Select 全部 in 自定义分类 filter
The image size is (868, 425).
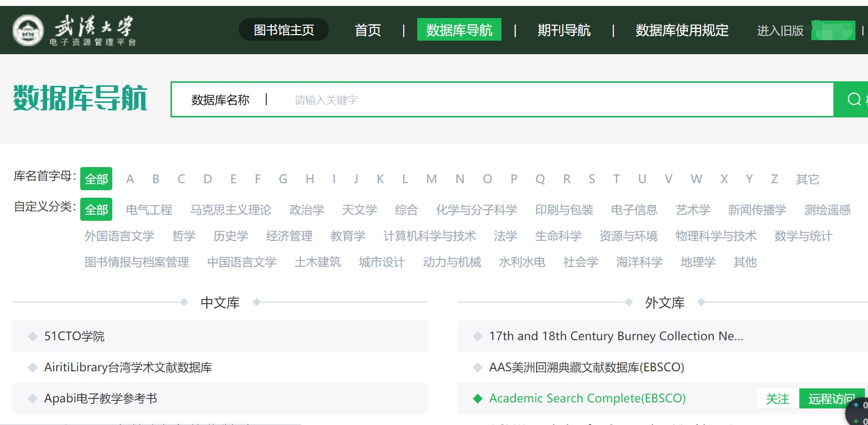pyautogui.click(x=96, y=210)
